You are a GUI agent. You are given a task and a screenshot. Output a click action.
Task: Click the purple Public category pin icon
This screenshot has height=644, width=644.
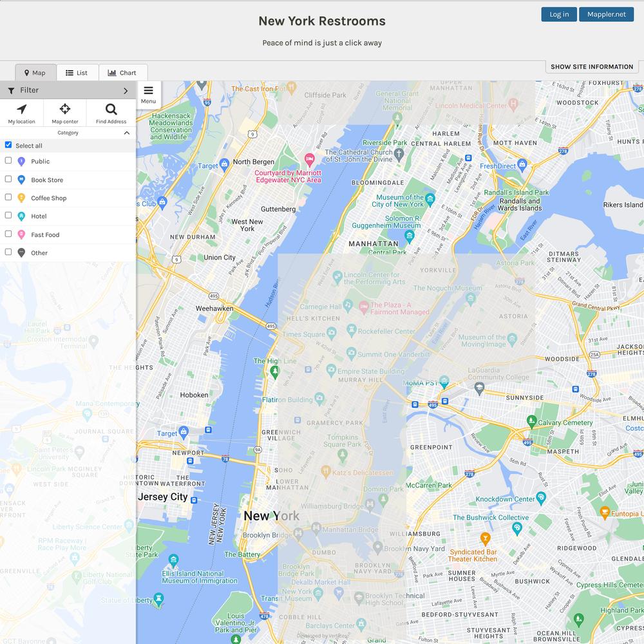tap(21, 162)
